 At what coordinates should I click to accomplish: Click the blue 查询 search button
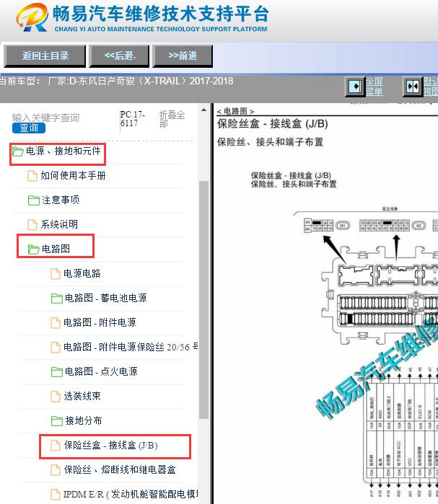pos(29,128)
